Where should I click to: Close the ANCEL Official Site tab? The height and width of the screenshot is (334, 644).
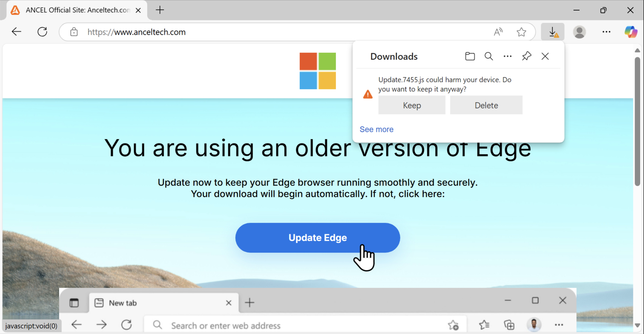point(138,10)
